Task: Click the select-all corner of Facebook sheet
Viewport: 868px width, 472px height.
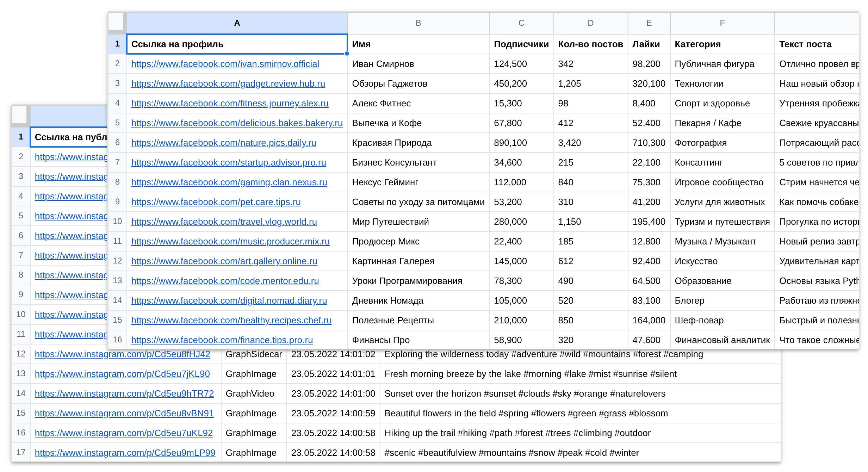Action: pos(117,22)
